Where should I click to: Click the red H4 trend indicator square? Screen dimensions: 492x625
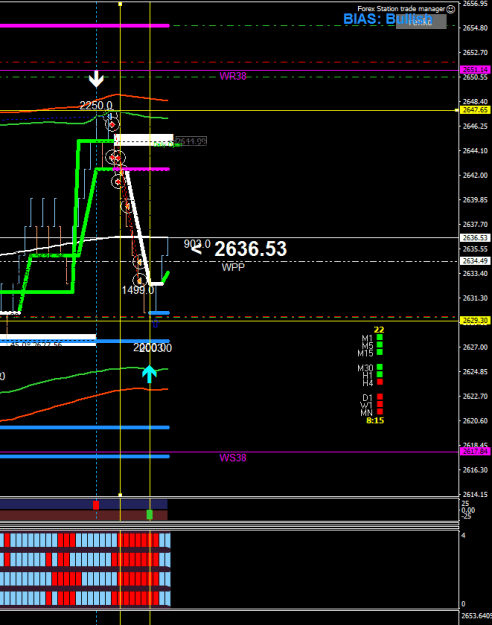tap(380, 382)
